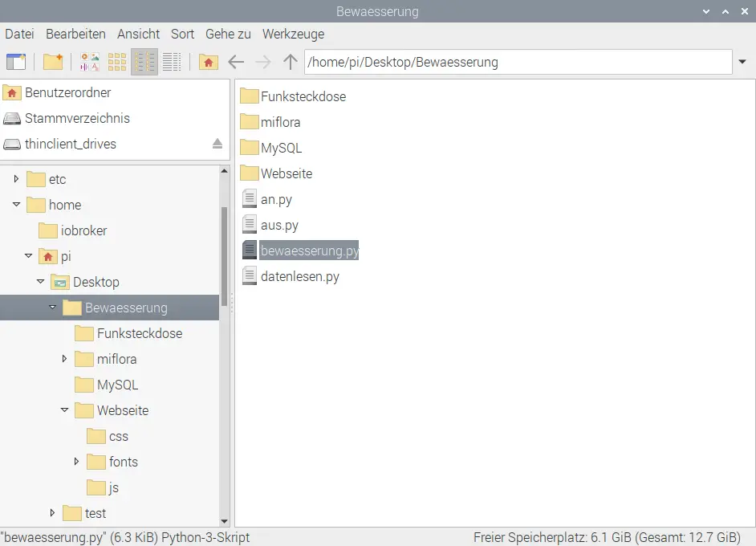This screenshot has width=756, height=546.
Task: Maximize window with titlebar up chevron
Action: coord(726,11)
